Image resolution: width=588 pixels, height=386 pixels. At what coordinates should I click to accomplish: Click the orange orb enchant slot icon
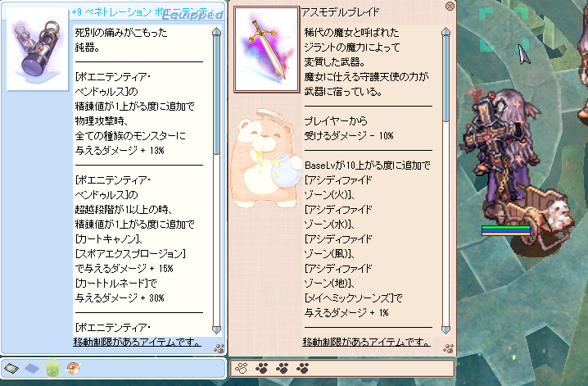coord(73,368)
